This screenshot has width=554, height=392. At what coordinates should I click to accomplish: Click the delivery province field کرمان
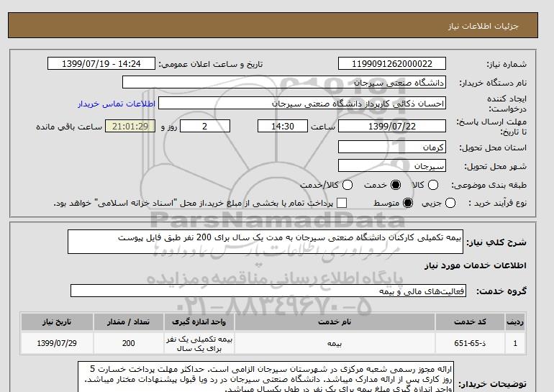[392, 147]
